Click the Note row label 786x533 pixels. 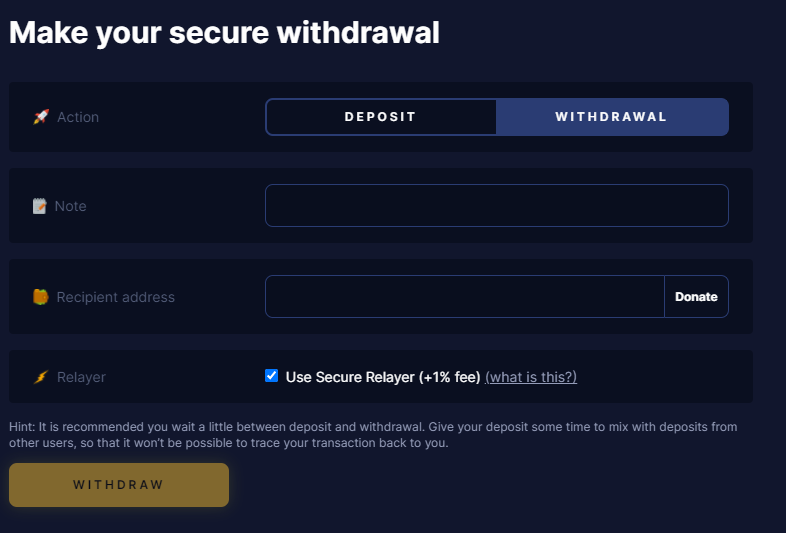[x=70, y=206]
